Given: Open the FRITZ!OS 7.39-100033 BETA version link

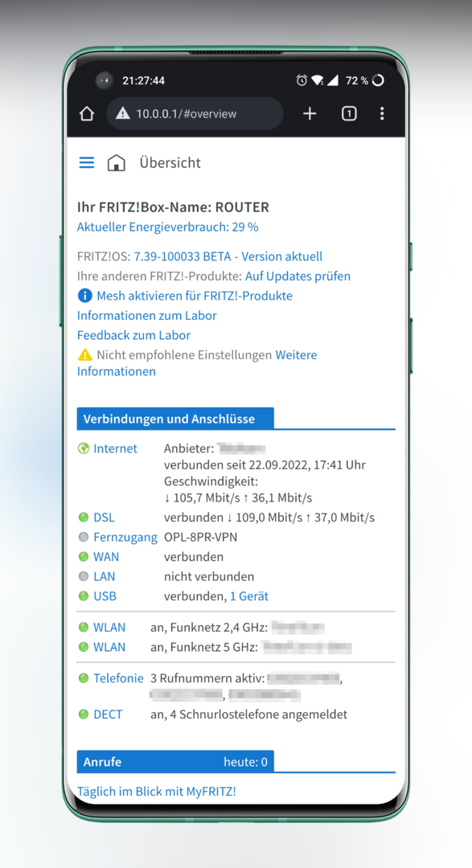Looking at the screenshot, I should pos(228,257).
